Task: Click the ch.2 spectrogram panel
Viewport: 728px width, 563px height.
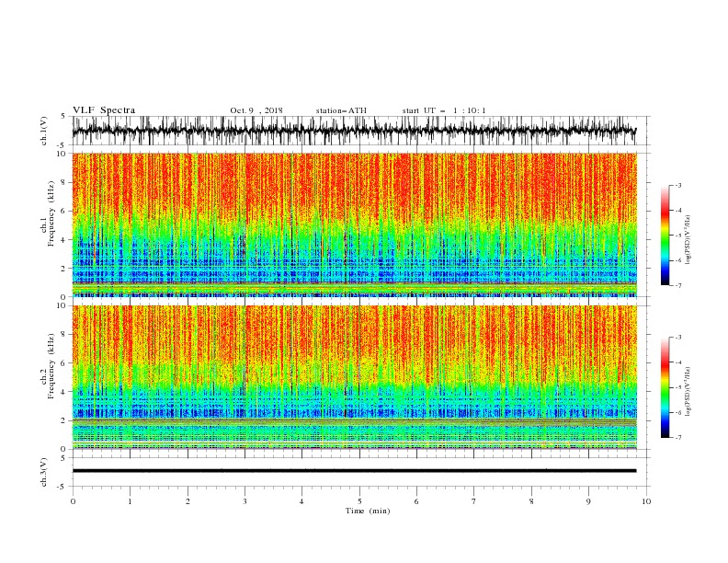Action: [354, 377]
